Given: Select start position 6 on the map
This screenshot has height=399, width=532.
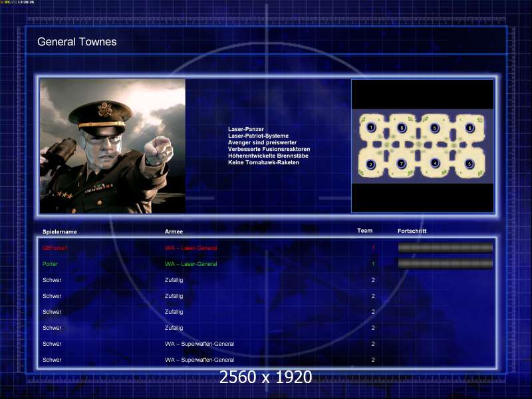Looking at the screenshot, I should [469, 128].
